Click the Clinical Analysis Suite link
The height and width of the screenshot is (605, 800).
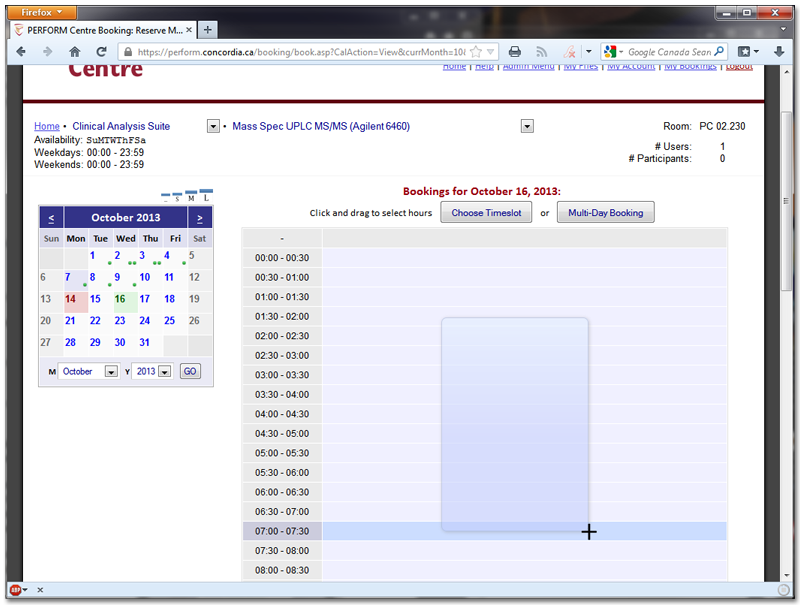(x=121, y=126)
